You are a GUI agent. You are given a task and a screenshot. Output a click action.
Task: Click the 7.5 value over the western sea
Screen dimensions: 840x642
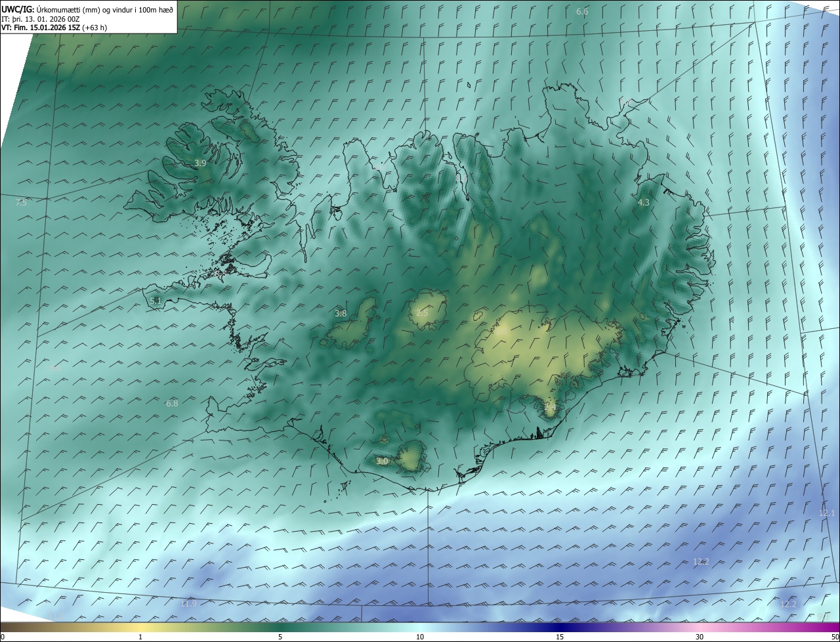point(21,203)
